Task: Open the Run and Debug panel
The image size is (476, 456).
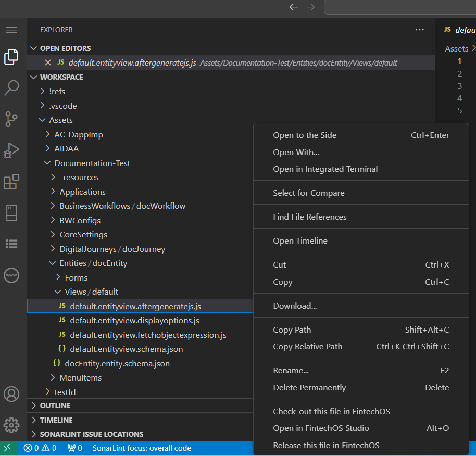Action: pyautogui.click(x=11, y=150)
